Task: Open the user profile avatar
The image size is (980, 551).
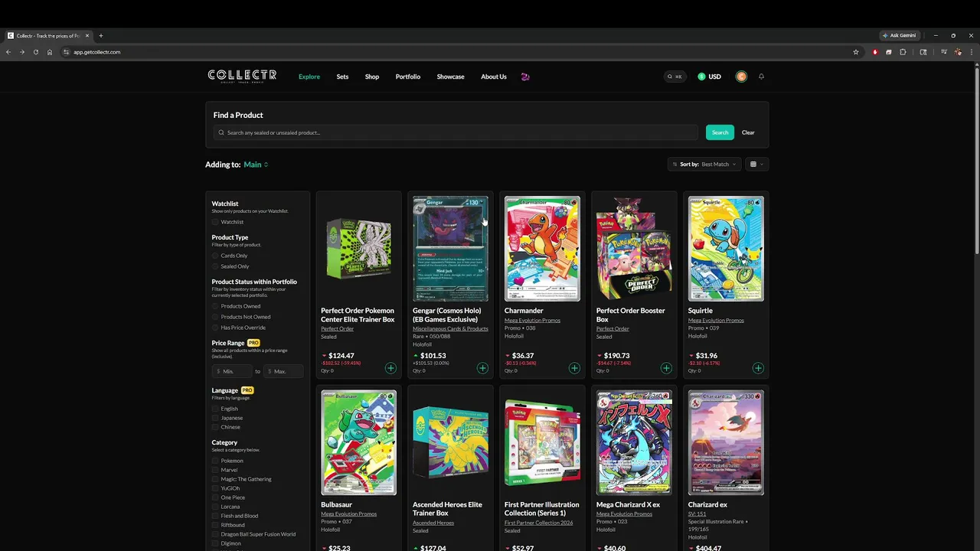Action: (x=741, y=77)
